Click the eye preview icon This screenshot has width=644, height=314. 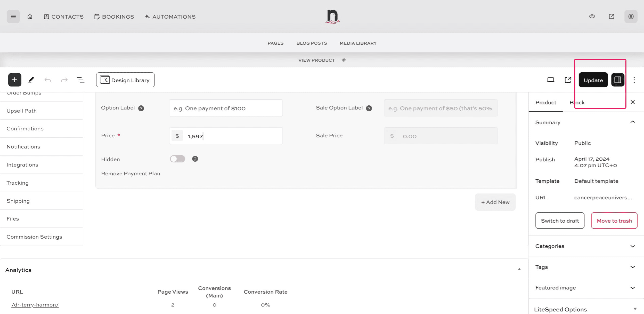click(x=592, y=17)
